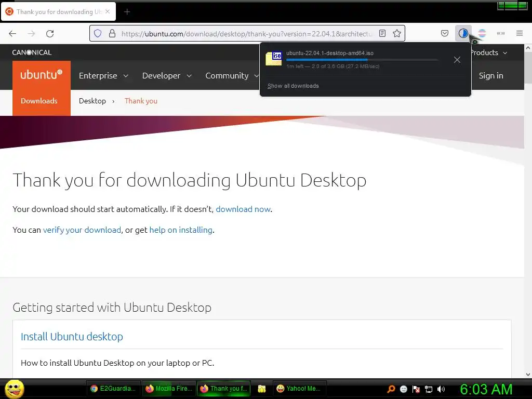
Task: Cancel the ubuntu iso download
Action: 457,60
